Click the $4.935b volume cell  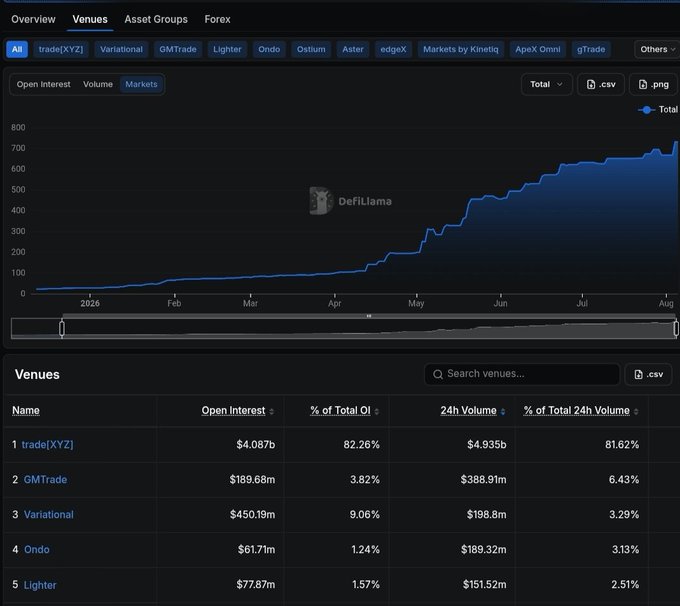click(x=486, y=445)
